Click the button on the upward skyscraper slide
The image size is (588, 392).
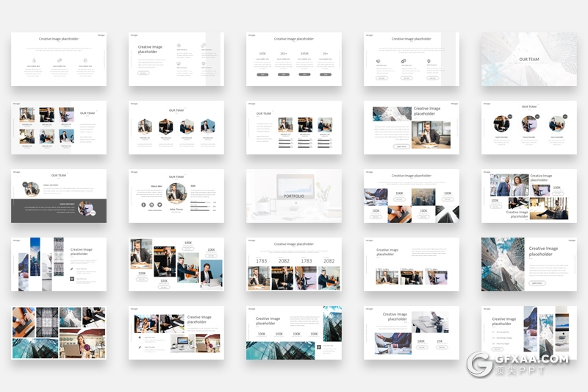point(537,282)
